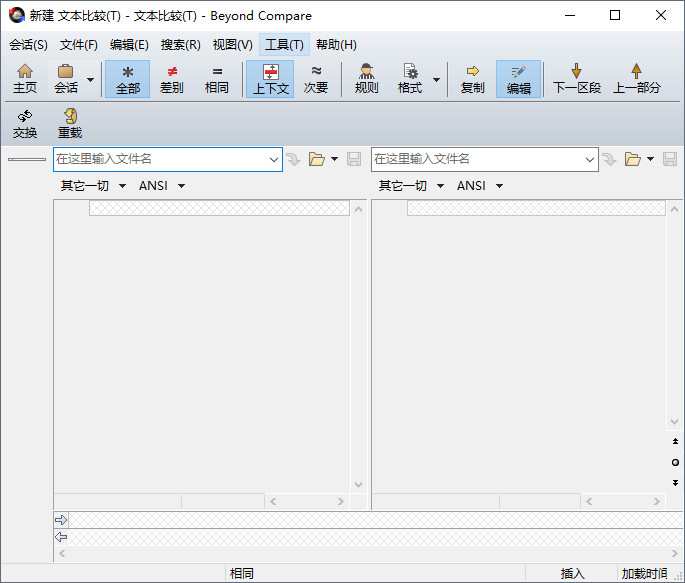Open the 文件(F) menu

click(x=79, y=45)
